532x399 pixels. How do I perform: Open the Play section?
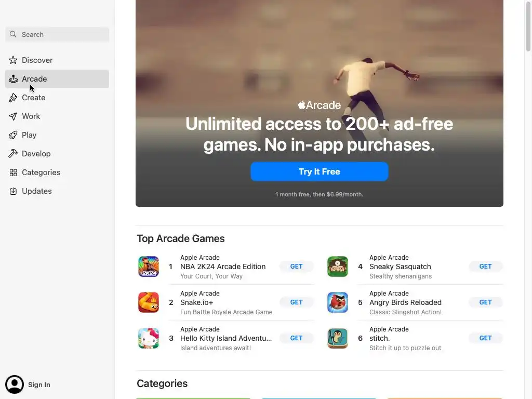coord(57,135)
